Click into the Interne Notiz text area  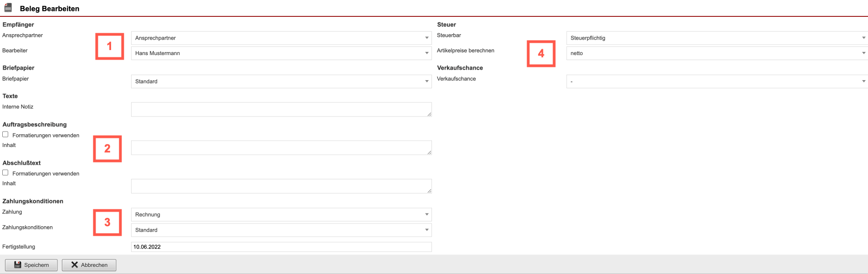pos(281,109)
